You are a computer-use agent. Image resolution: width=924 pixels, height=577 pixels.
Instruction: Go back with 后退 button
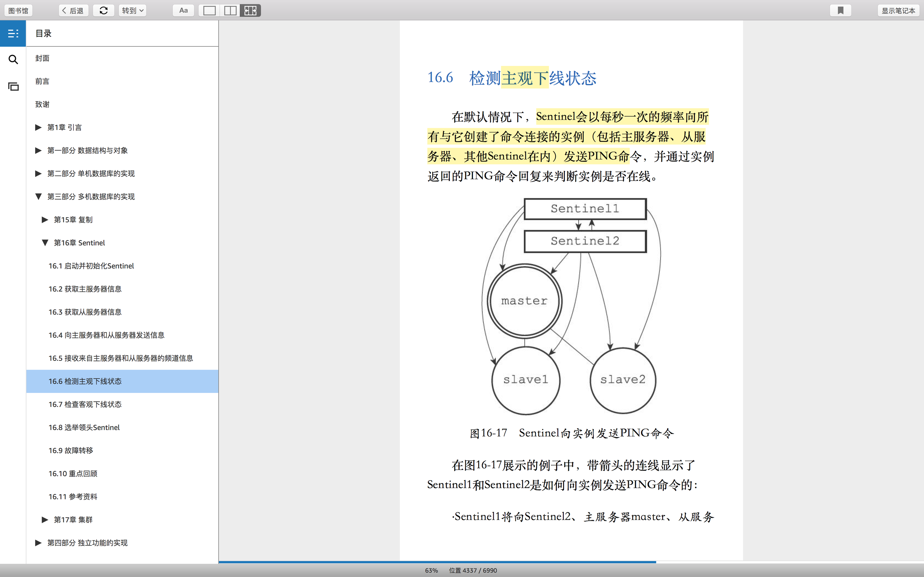click(73, 11)
